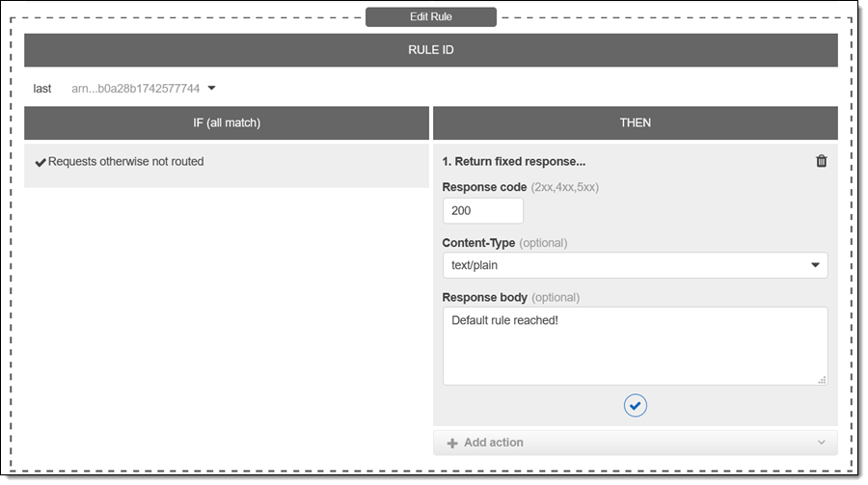Click the Response code label
868x485 pixels.
coord(484,187)
